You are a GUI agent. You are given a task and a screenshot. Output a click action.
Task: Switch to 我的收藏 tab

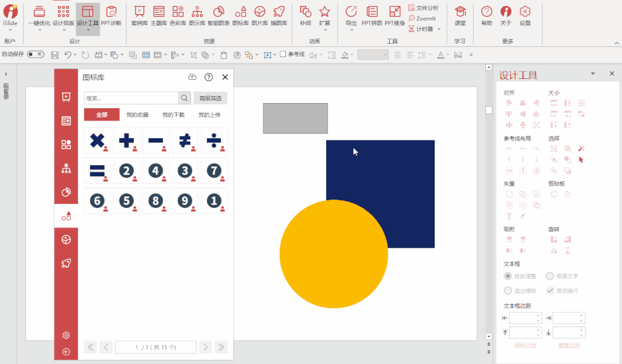[138, 115]
